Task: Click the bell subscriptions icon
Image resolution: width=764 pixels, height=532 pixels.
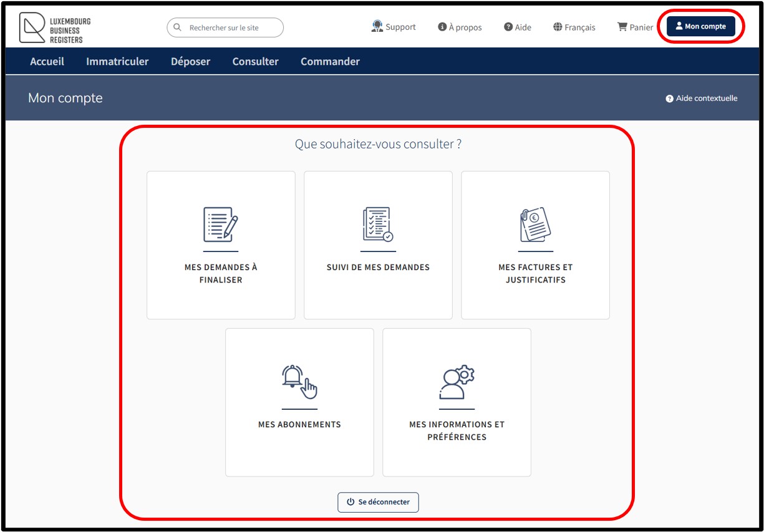Action: [x=299, y=382]
